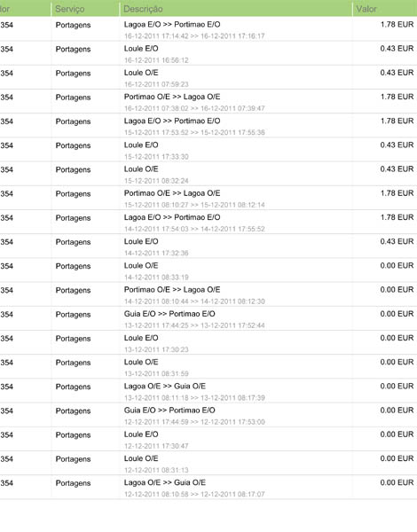Viewport: 417px width, 532px height.
Task: Select the Guia E/O >> Portimao E/O row dated 13-12-2011
Action: [208, 318]
